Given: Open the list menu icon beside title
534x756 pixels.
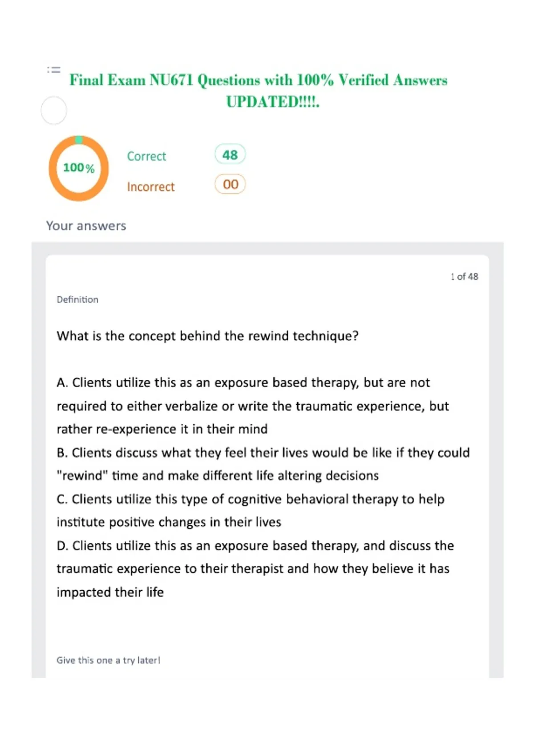Looking at the screenshot, I should [x=53, y=69].
